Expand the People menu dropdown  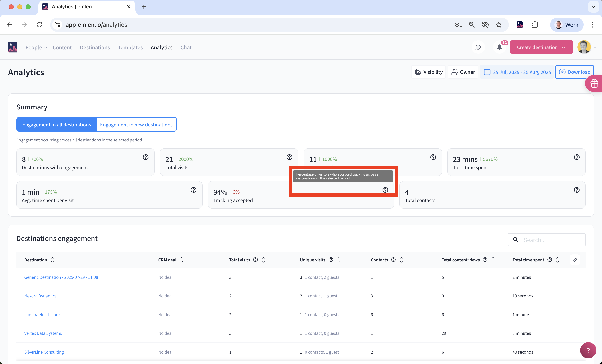coord(36,47)
